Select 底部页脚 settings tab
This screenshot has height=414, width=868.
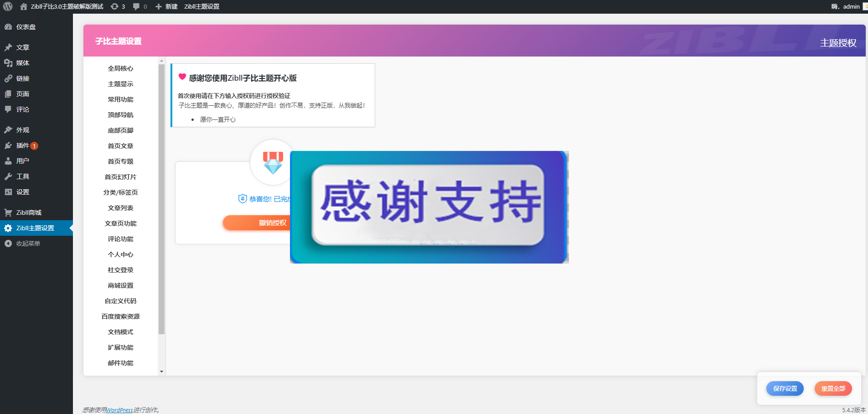pos(120,130)
